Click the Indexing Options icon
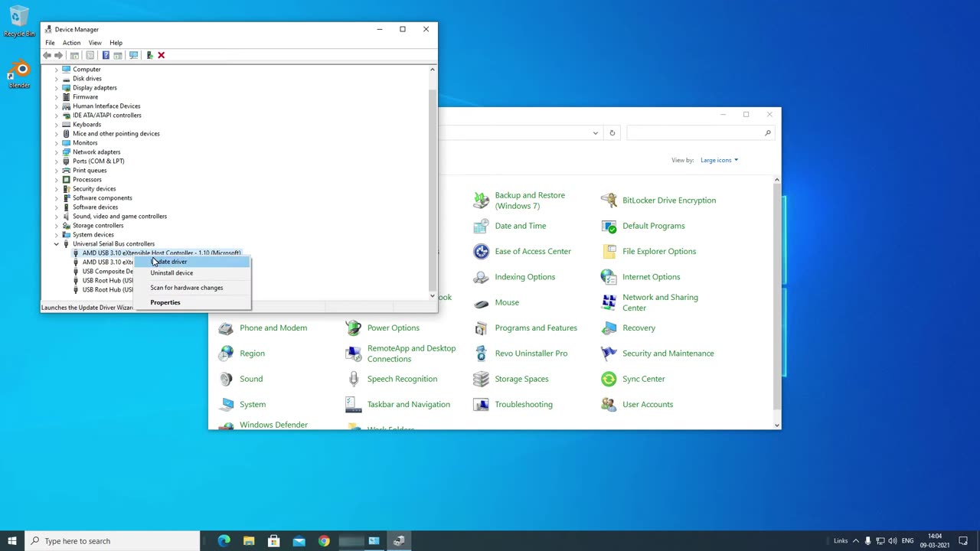This screenshot has height=551, width=980. 481,277
